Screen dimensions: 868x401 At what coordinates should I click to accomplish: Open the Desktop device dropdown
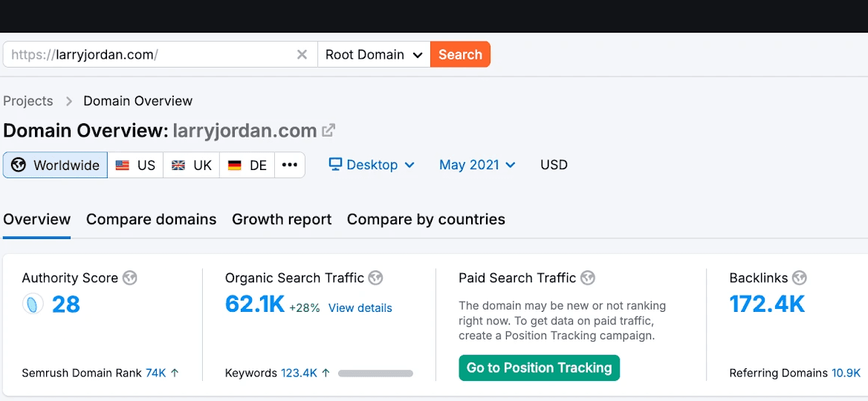372,165
